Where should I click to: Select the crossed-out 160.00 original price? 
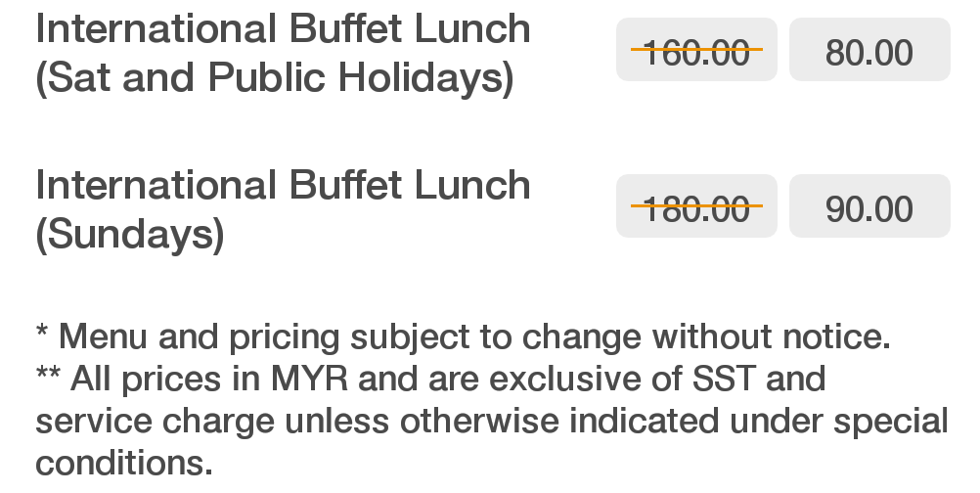pos(696,51)
